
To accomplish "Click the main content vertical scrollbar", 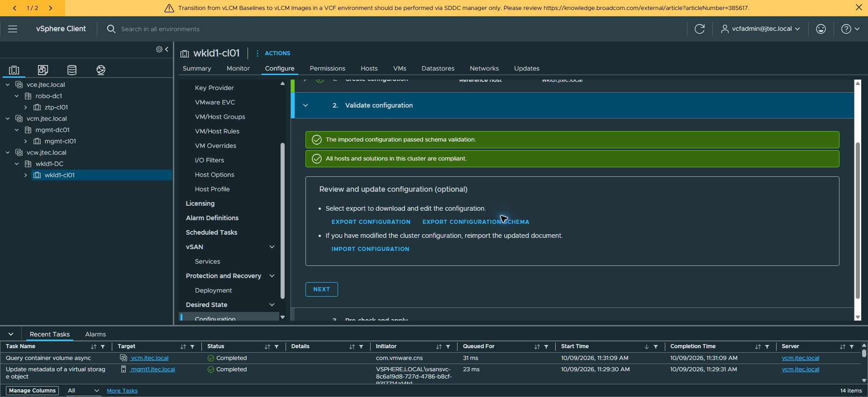I will tap(857, 221).
